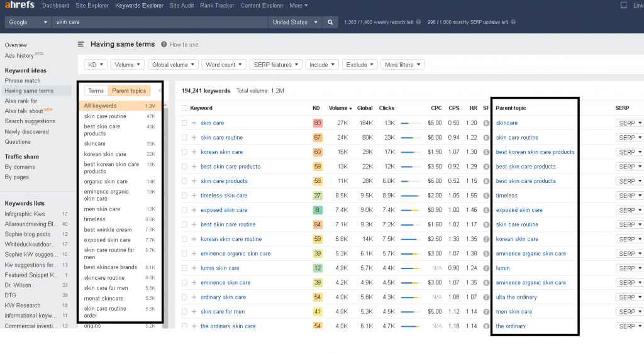644x354 pixels.
Task: Check the box for skin care keyword
Action: click(x=184, y=123)
